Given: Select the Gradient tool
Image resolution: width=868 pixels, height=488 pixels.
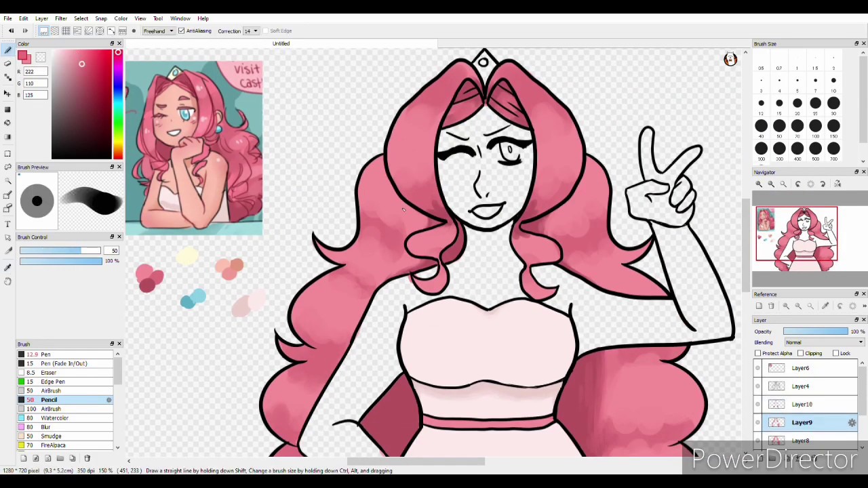Looking at the screenshot, I should click(7, 138).
